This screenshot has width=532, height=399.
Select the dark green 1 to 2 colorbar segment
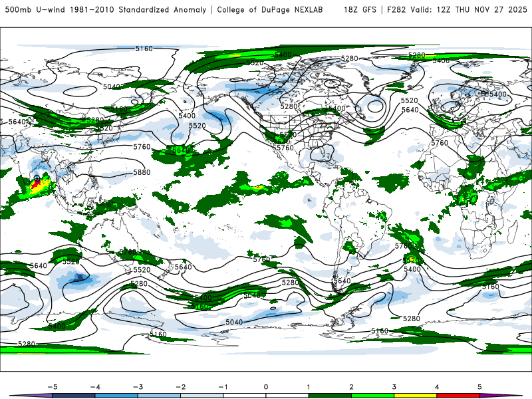click(330, 396)
